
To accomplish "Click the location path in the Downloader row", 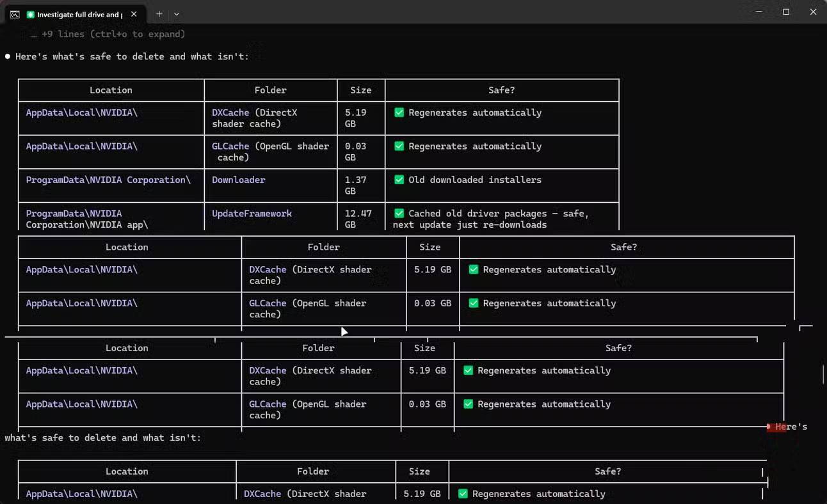I will pyautogui.click(x=108, y=180).
